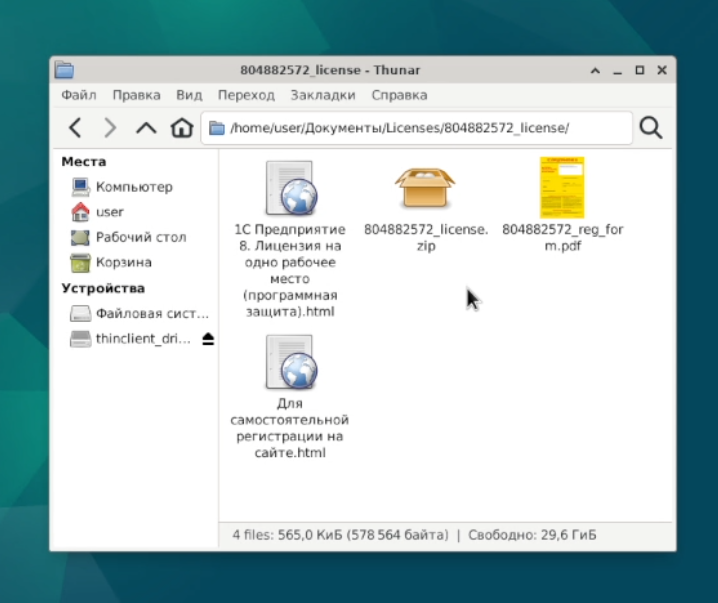The width and height of the screenshot is (718, 603).
Task: Go back with the left arrow button
Action: tap(76, 128)
